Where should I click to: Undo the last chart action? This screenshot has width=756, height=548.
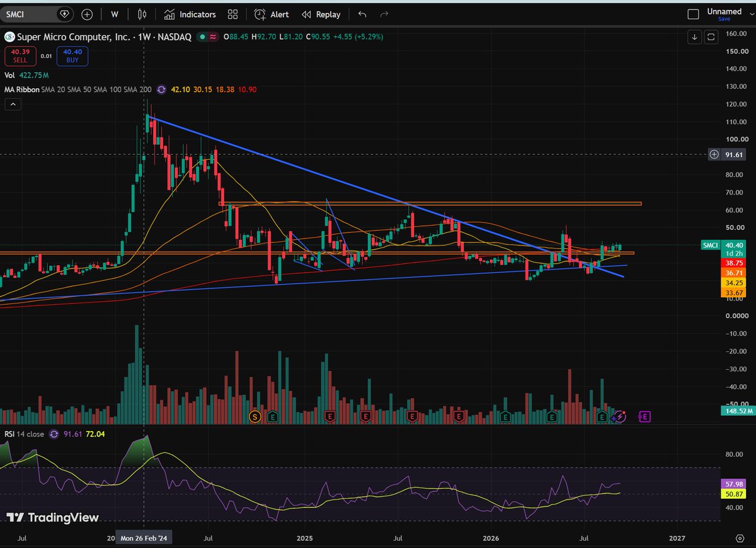pyautogui.click(x=362, y=14)
